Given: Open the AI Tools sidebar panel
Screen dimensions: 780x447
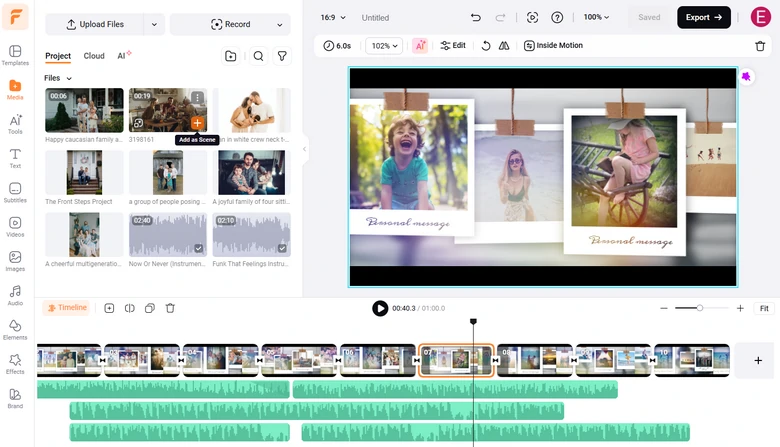Looking at the screenshot, I should 15,124.
